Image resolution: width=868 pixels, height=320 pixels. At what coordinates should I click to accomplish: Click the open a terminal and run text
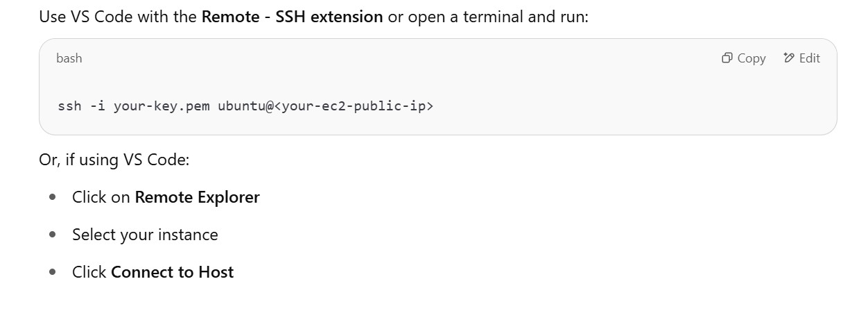[x=497, y=16]
